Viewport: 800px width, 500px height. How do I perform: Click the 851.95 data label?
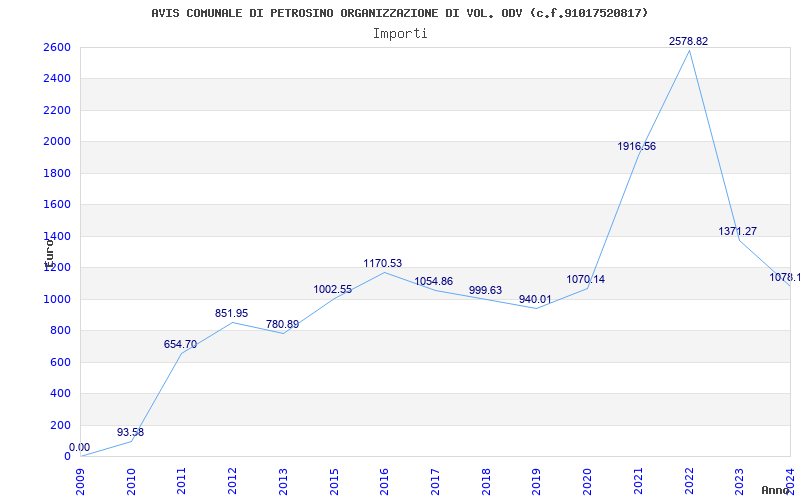[x=231, y=314]
